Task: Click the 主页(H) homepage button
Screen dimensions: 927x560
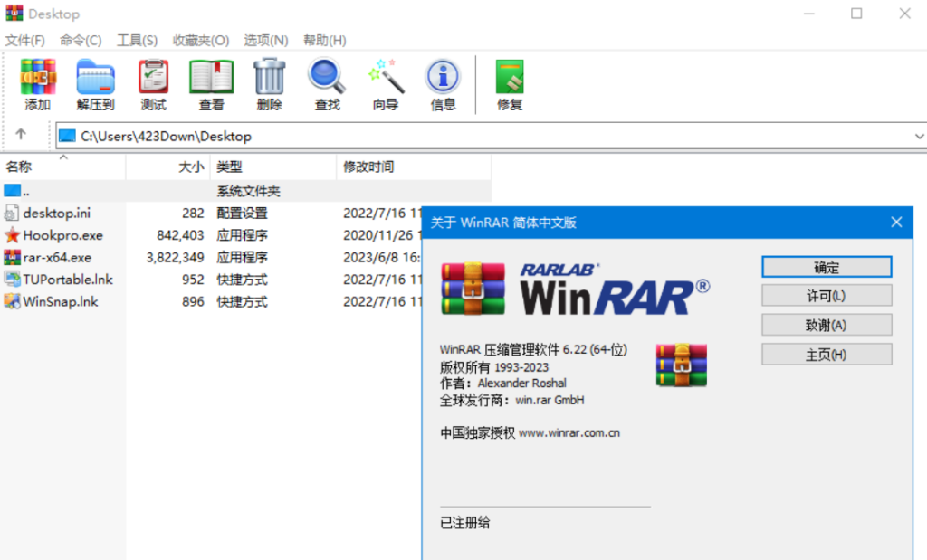Action: (826, 355)
